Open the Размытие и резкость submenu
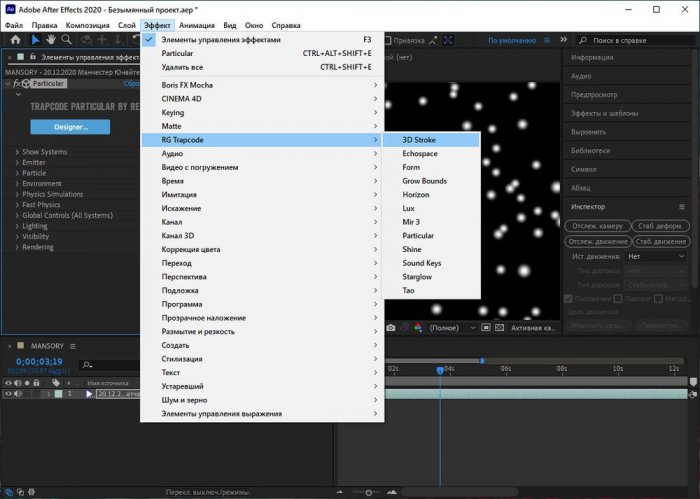The height and width of the screenshot is (499, 700). (262, 332)
